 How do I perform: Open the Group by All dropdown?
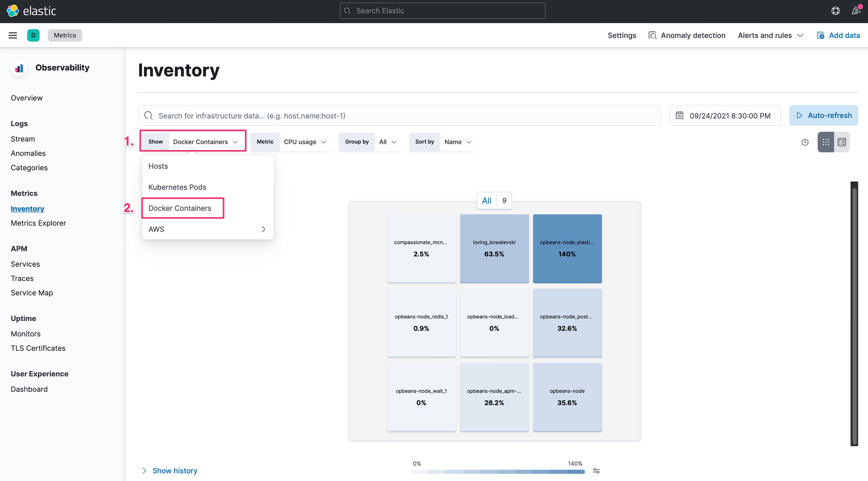coord(387,142)
